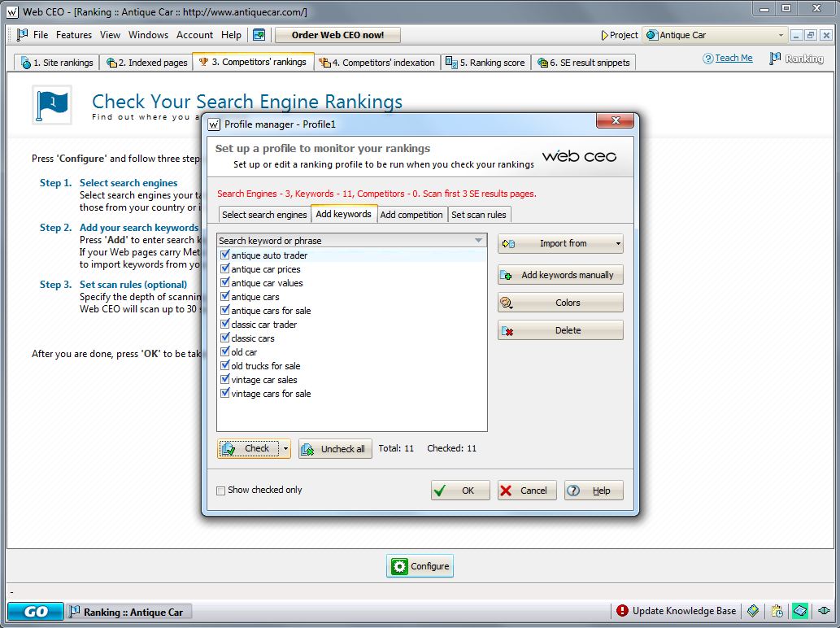840x628 pixels.
Task: Close the Profile manager dialog
Action: (615, 121)
